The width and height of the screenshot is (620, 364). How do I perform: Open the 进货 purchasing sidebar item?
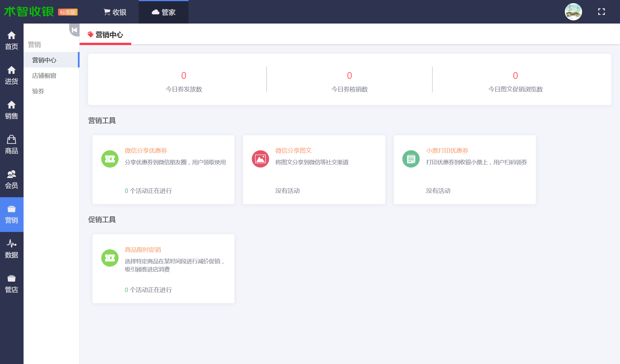(11, 75)
